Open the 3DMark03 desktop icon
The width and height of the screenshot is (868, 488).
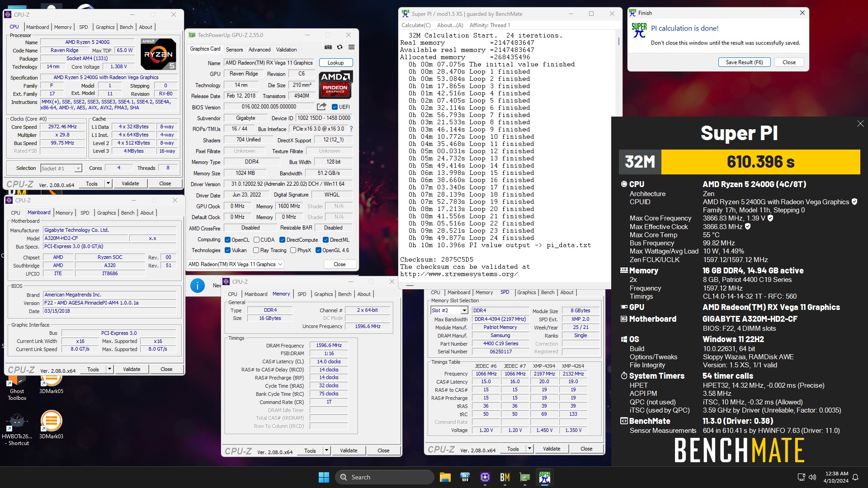pos(51,425)
